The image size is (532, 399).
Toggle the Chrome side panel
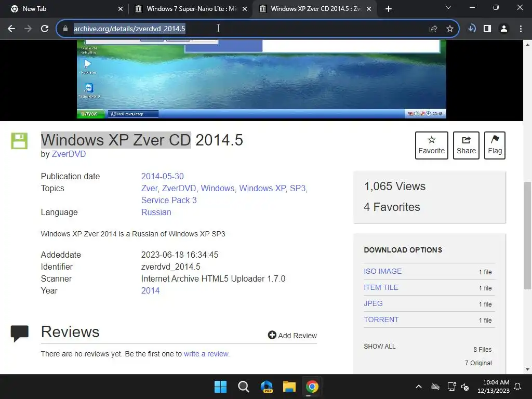(487, 29)
